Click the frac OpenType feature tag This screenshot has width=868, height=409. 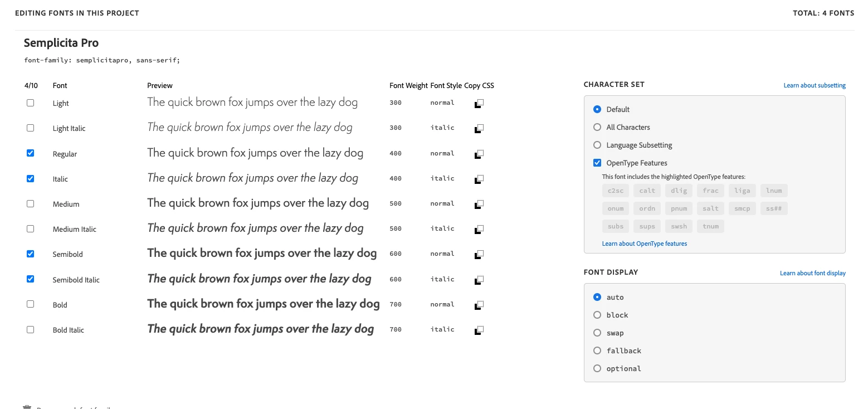coord(710,191)
